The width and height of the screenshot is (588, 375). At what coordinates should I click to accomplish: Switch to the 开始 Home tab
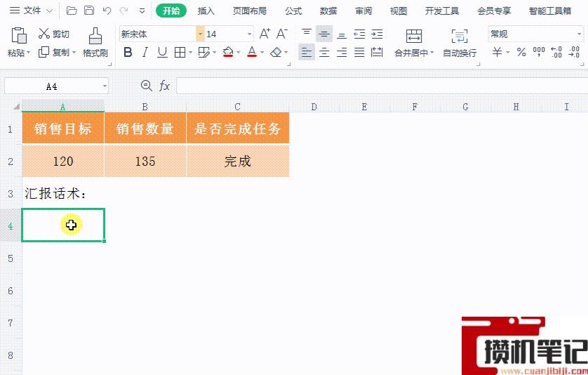[x=171, y=11]
